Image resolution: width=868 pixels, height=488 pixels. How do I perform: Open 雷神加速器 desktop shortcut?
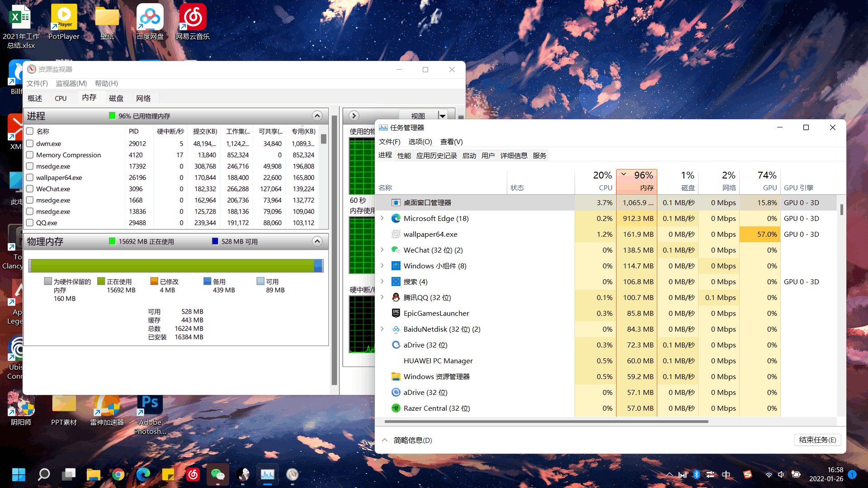107,410
